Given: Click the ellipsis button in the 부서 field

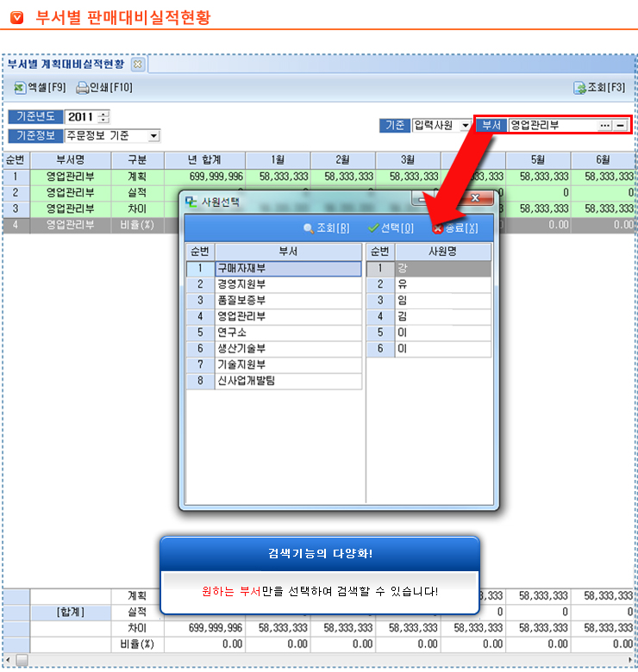Looking at the screenshot, I should pos(604,125).
